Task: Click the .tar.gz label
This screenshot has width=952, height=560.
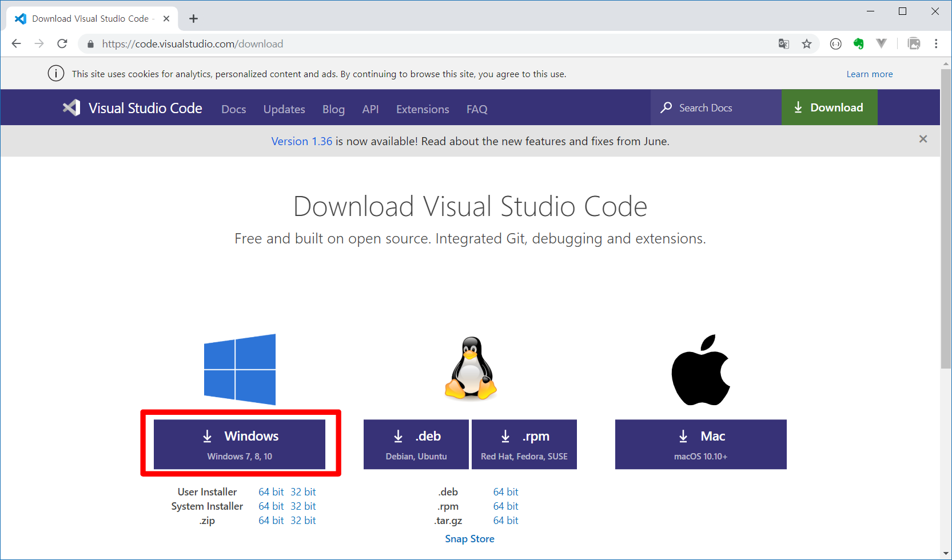Action: [x=448, y=521]
